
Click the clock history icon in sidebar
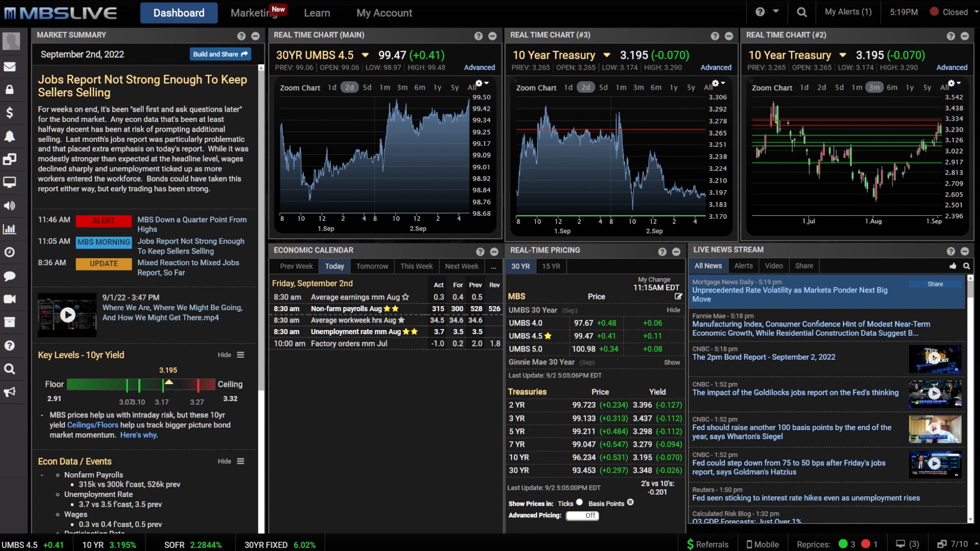click(10, 252)
